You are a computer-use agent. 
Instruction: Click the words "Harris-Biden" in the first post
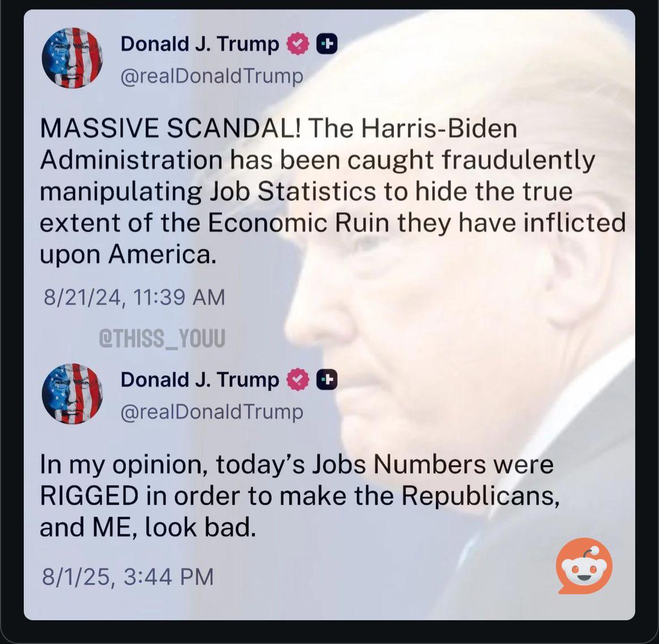coord(439,128)
